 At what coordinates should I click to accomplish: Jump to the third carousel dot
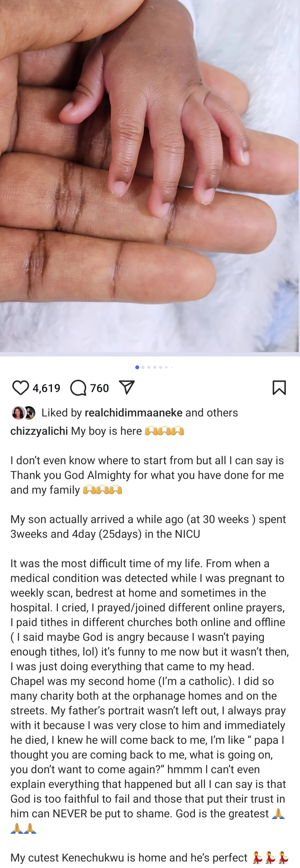tap(149, 367)
